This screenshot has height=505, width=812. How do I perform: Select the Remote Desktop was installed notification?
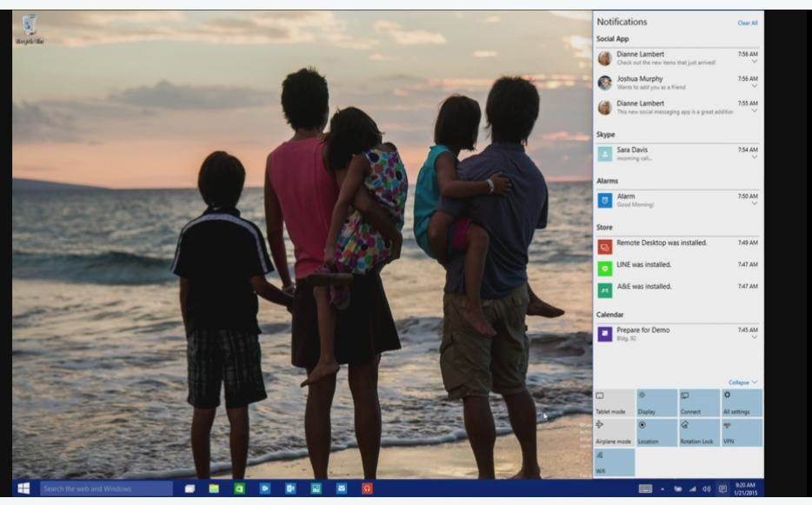[661, 244]
